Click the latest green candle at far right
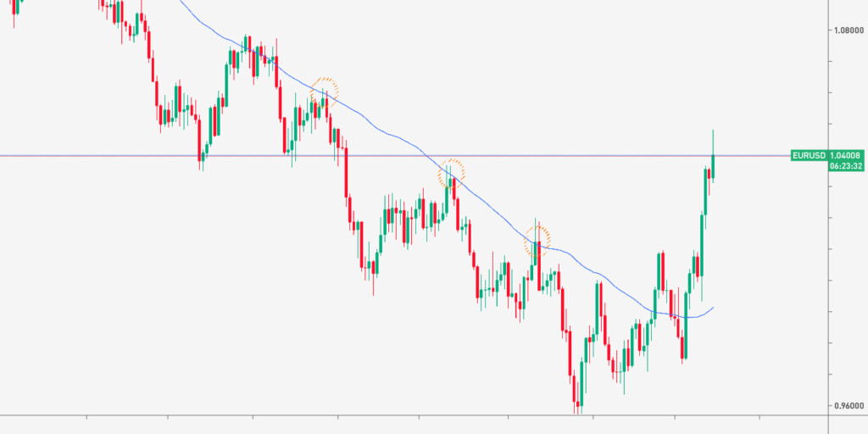 (x=713, y=167)
